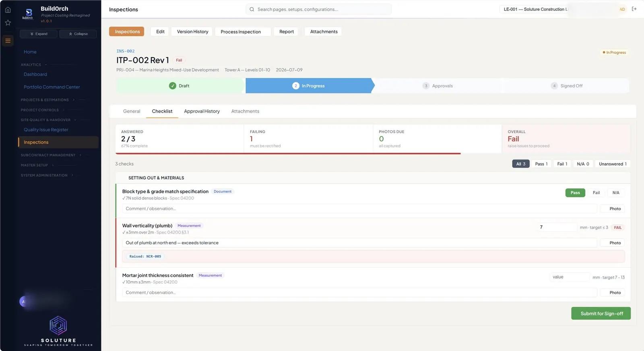Image resolution: width=644 pixels, height=351 pixels.
Task: Mark Block type check as N/A
Action: tap(616, 193)
